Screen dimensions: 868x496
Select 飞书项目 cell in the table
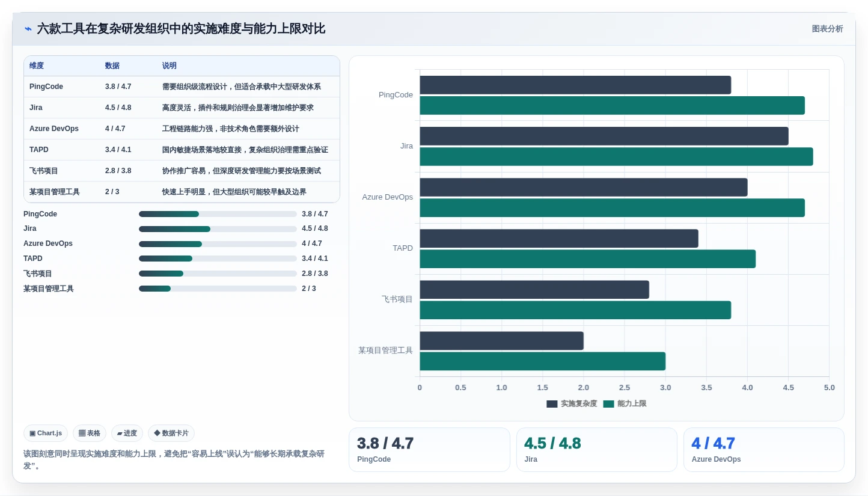(x=44, y=171)
